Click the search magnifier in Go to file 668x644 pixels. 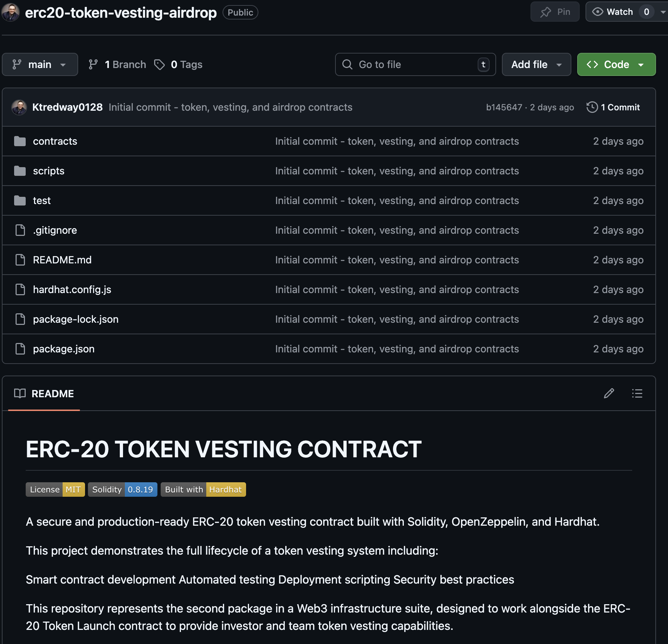coord(347,64)
